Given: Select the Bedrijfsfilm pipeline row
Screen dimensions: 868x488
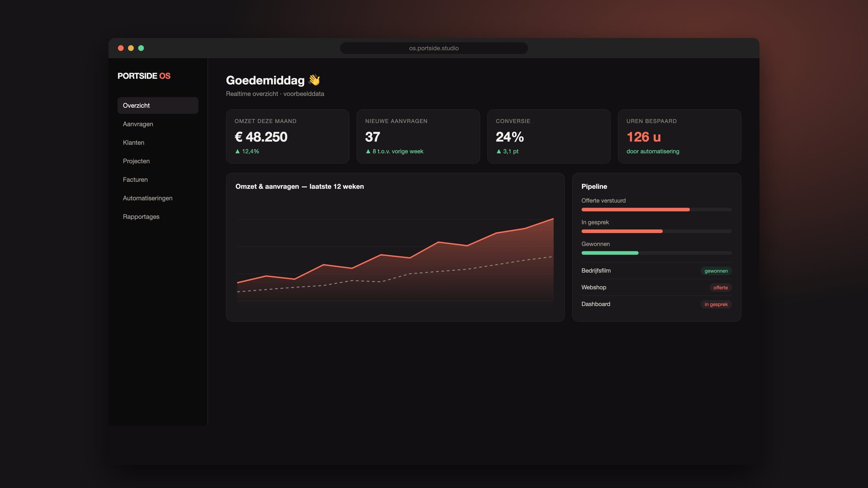Looking at the screenshot, I should pyautogui.click(x=656, y=271).
